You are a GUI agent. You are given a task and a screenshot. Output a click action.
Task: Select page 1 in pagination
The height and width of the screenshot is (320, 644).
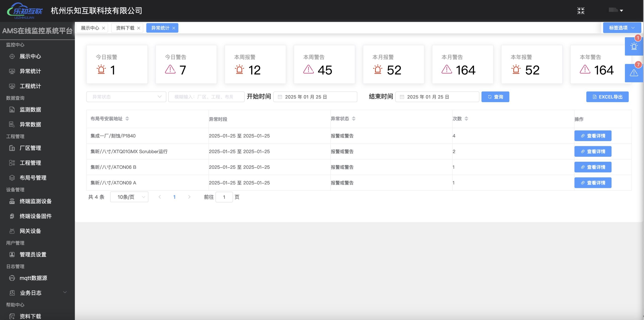[174, 197]
